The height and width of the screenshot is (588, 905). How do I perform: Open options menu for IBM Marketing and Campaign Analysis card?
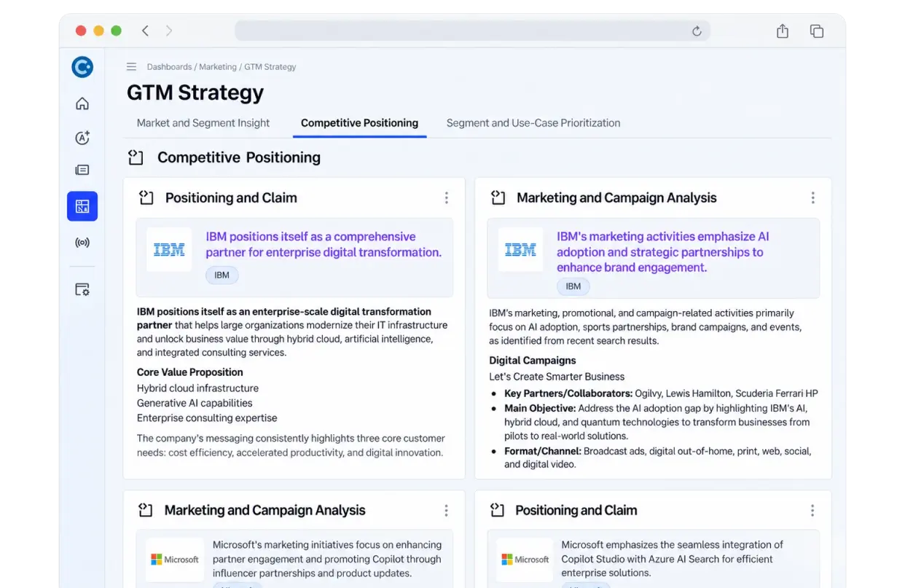pos(812,197)
